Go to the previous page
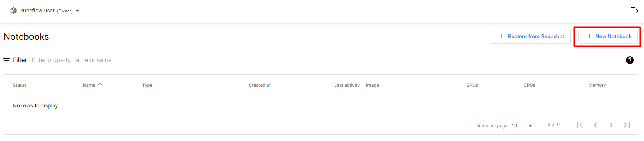Viewport: 644px width, 141px height. point(596,125)
